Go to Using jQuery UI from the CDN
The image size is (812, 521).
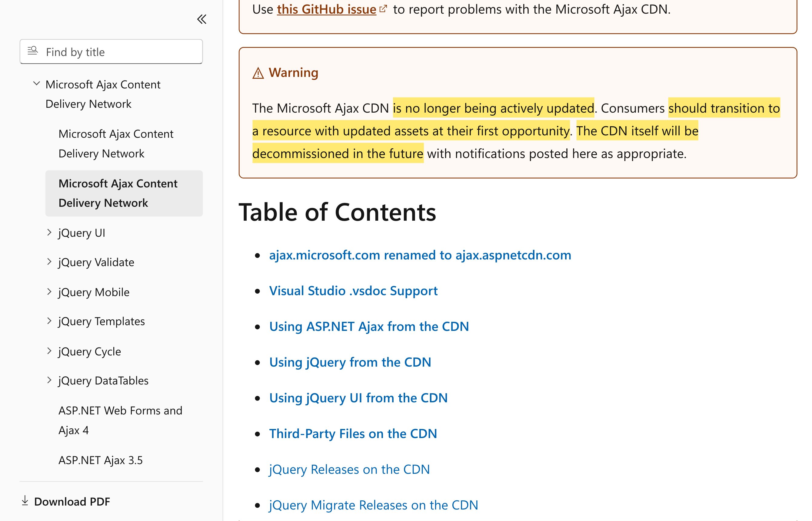click(358, 398)
